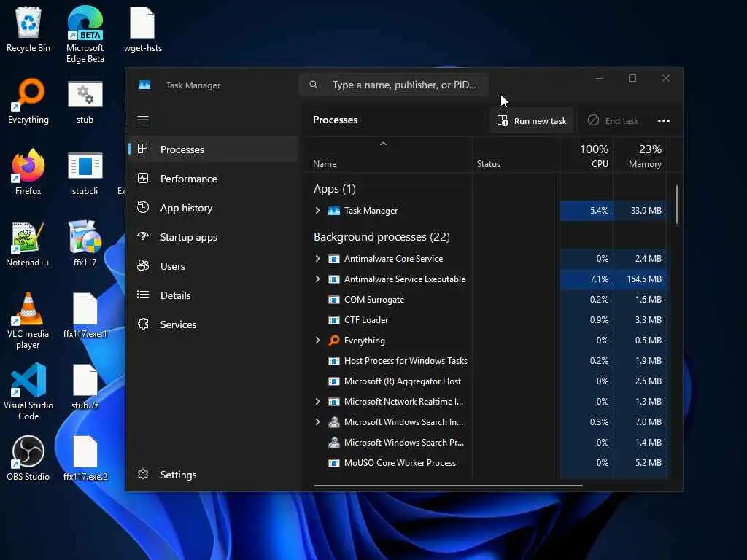Open the Services page

214,324
